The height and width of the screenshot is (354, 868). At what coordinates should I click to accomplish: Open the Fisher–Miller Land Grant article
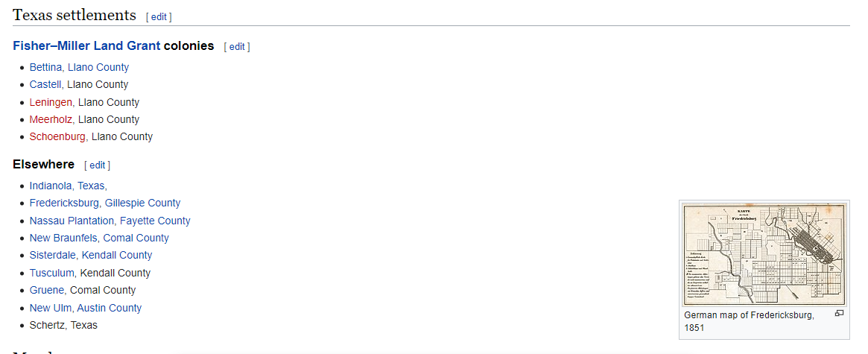coord(86,45)
